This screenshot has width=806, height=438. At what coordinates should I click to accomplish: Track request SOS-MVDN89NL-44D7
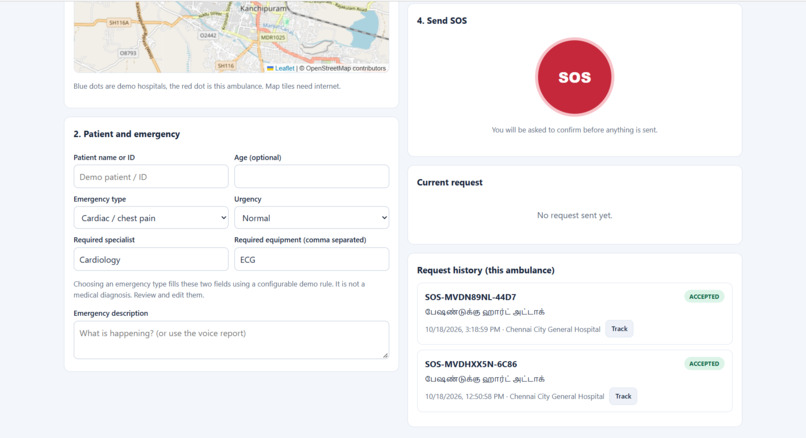(x=619, y=329)
